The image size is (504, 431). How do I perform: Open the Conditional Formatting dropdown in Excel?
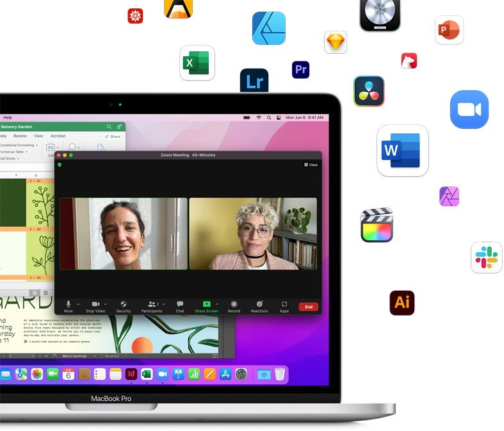point(18,145)
